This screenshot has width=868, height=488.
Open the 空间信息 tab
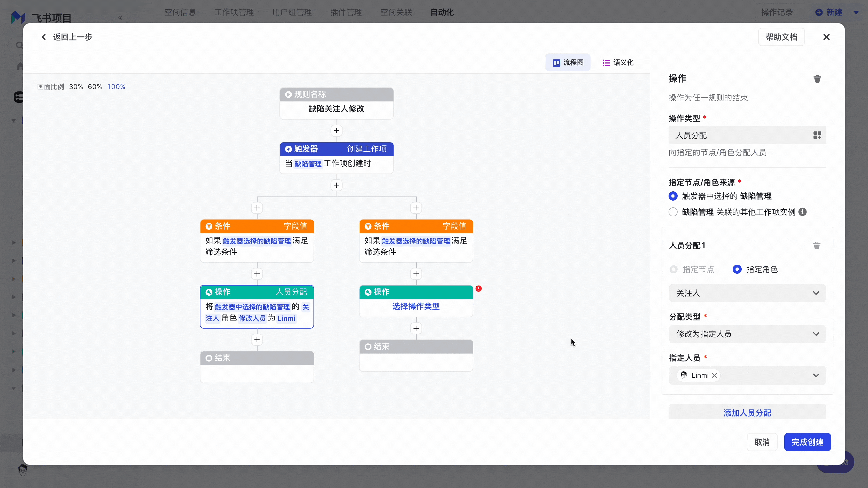coord(180,12)
